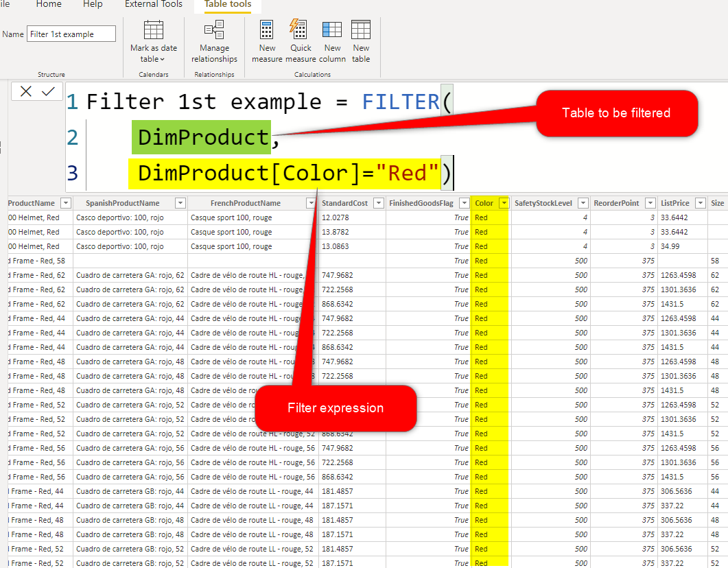Open the External Tools tab
The height and width of the screenshot is (568, 728).
pyautogui.click(x=153, y=5)
